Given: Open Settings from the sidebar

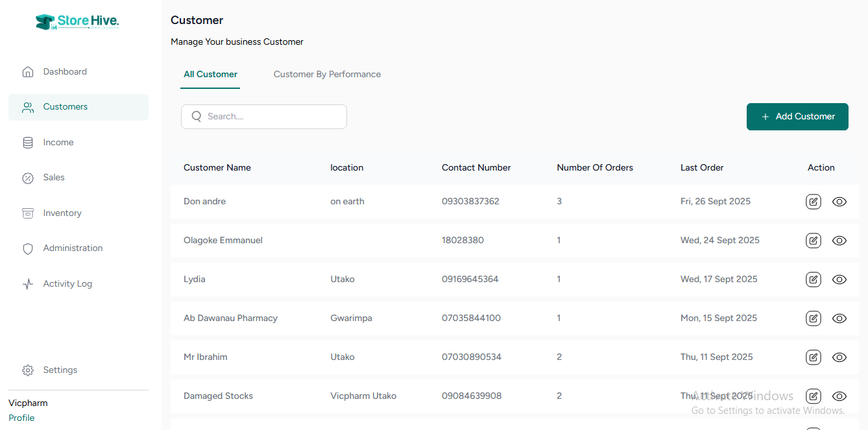Looking at the screenshot, I should [60, 370].
